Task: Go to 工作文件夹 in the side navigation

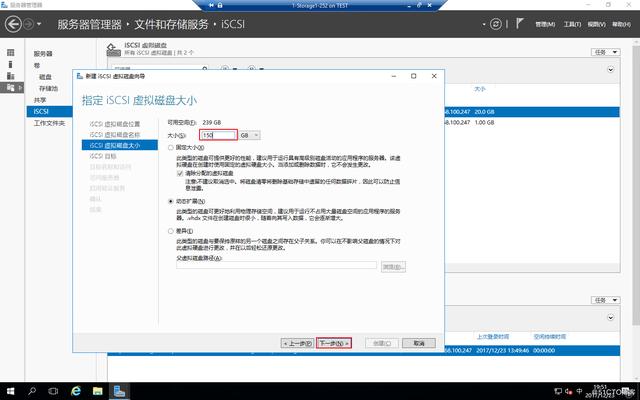Action: click(49, 123)
